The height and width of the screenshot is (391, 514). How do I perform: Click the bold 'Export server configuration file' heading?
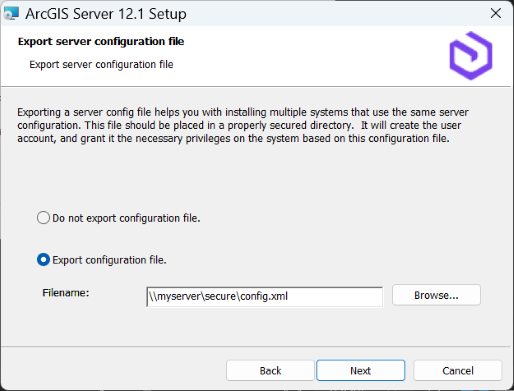(101, 41)
